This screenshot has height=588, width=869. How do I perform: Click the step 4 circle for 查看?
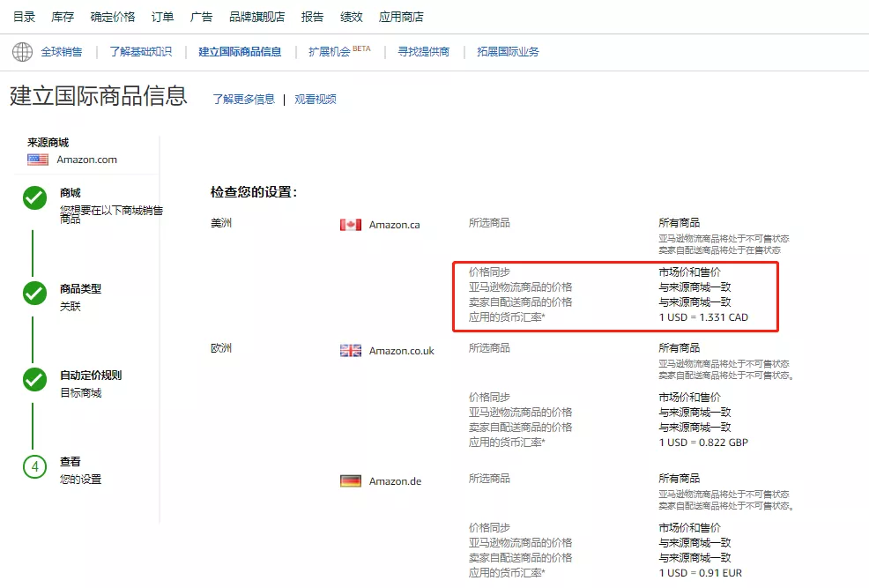point(33,467)
